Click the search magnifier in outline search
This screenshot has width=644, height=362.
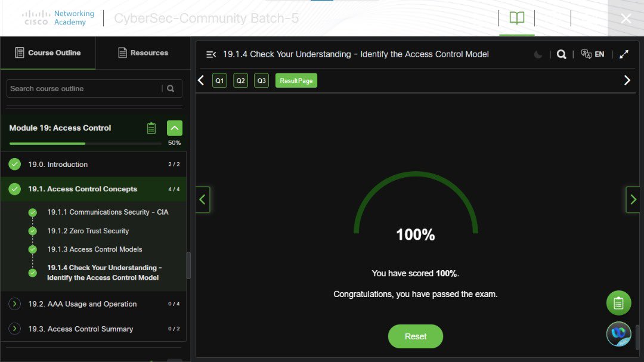[x=171, y=88]
